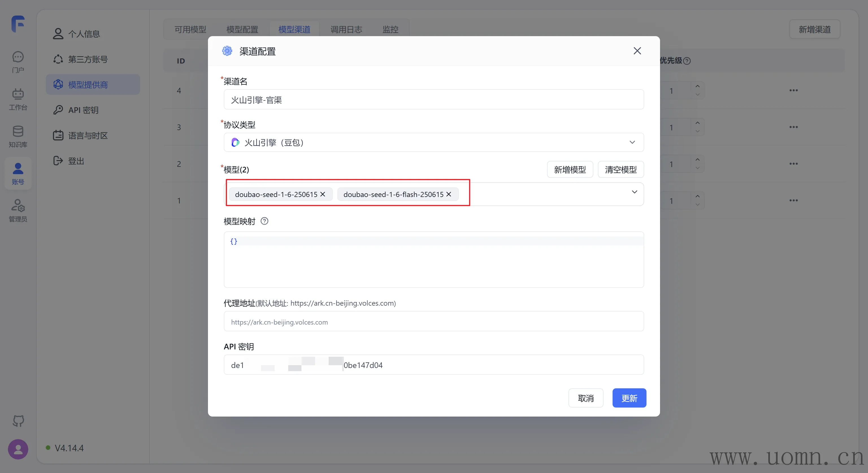Increase priority stepper for row 4
868x473 pixels.
[698, 86]
